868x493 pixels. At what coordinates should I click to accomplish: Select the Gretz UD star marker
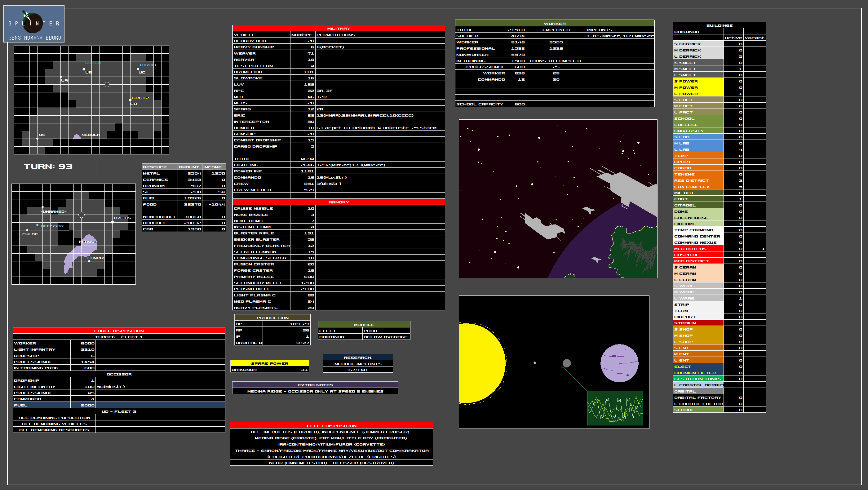pos(130,100)
